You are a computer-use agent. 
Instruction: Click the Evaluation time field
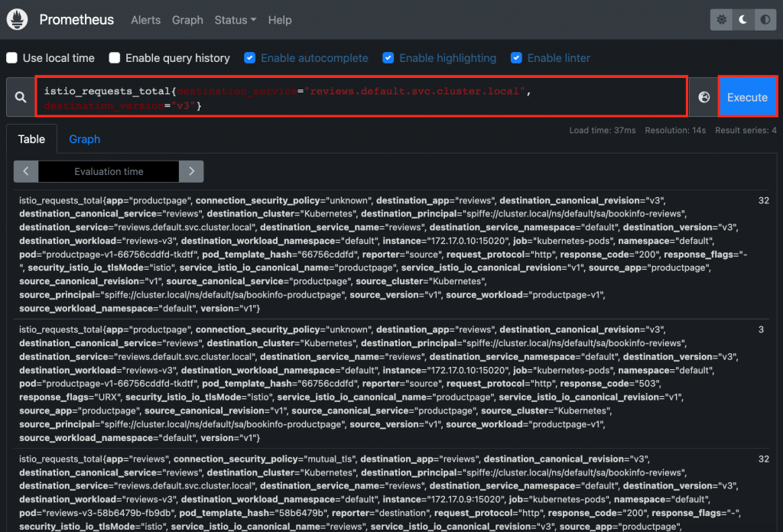(109, 171)
